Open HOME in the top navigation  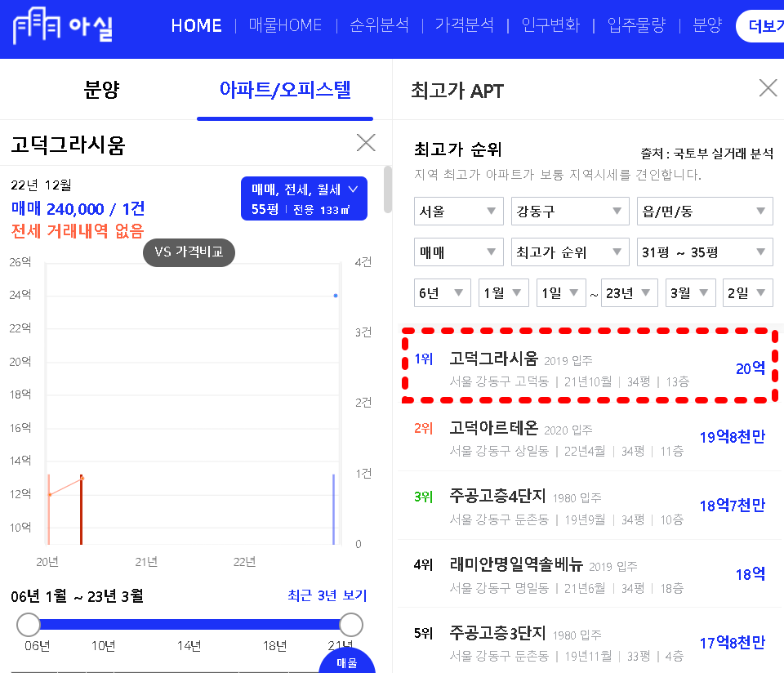[197, 25]
